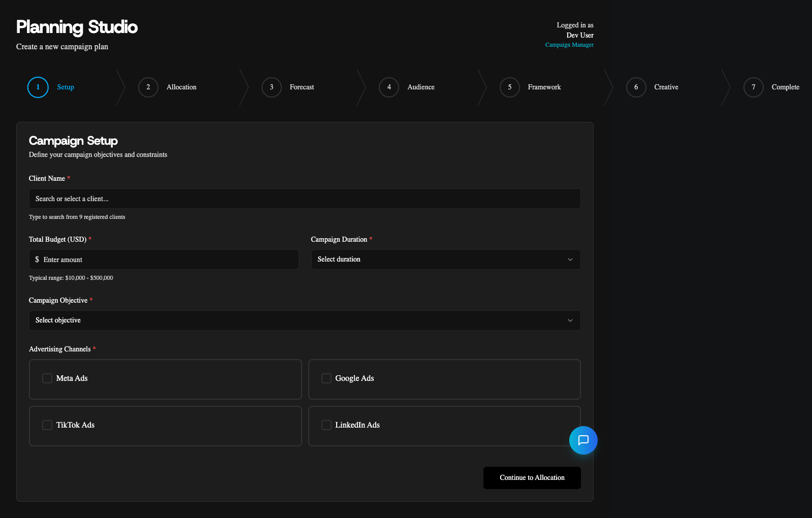
Task: Click the step 6 circle icon
Action: pos(636,87)
